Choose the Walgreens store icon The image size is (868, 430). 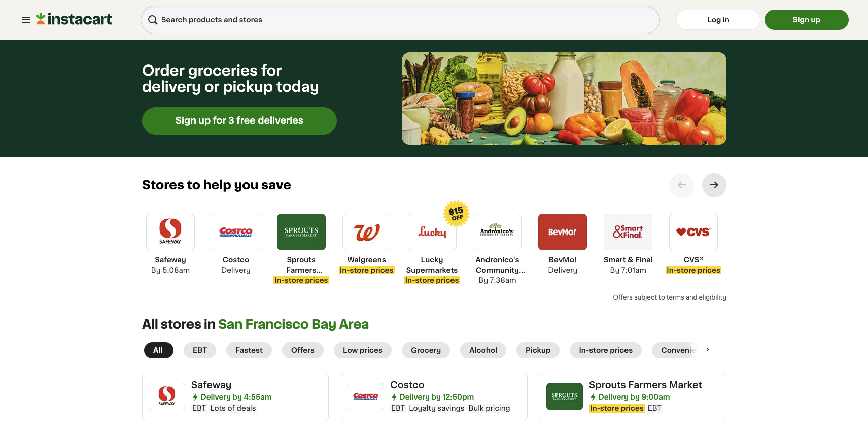(367, 232)
